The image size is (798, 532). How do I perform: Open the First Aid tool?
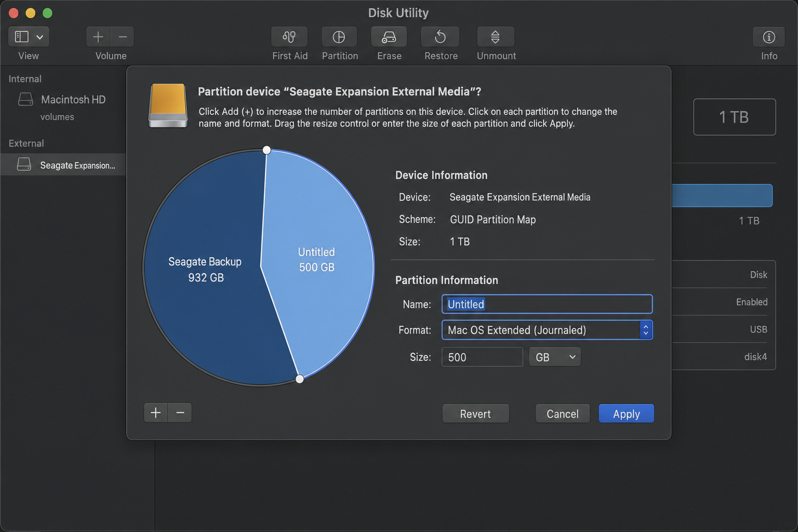(289, 37)
